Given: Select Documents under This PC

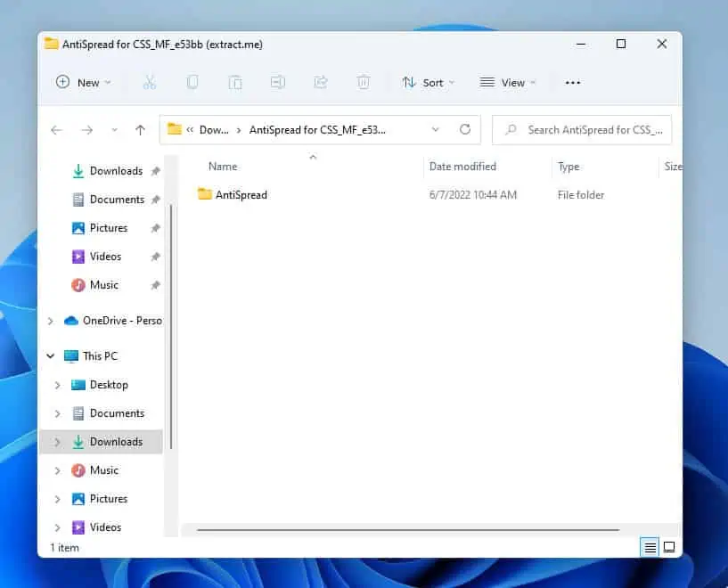Looking at the screenshot, I should 108,413.
